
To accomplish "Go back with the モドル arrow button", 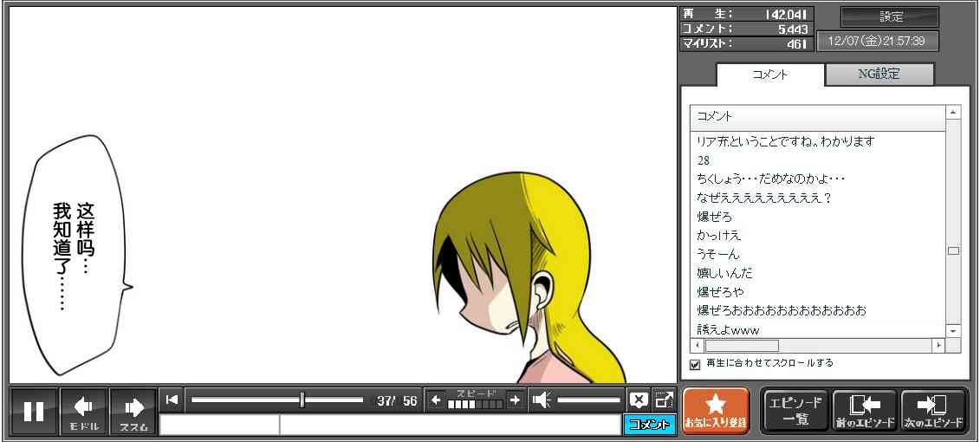I will coord(84,411).
